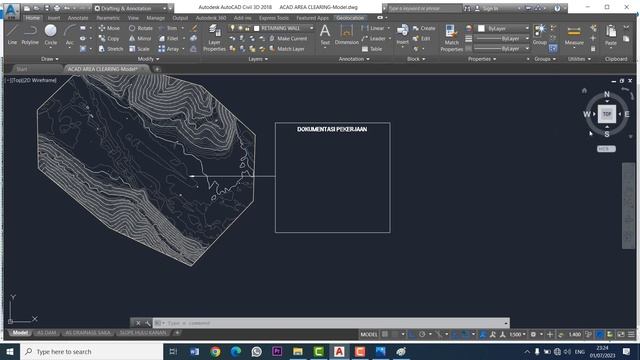Click Edit block button
This screenshot has width=640, height=360.
click(421, 38)
